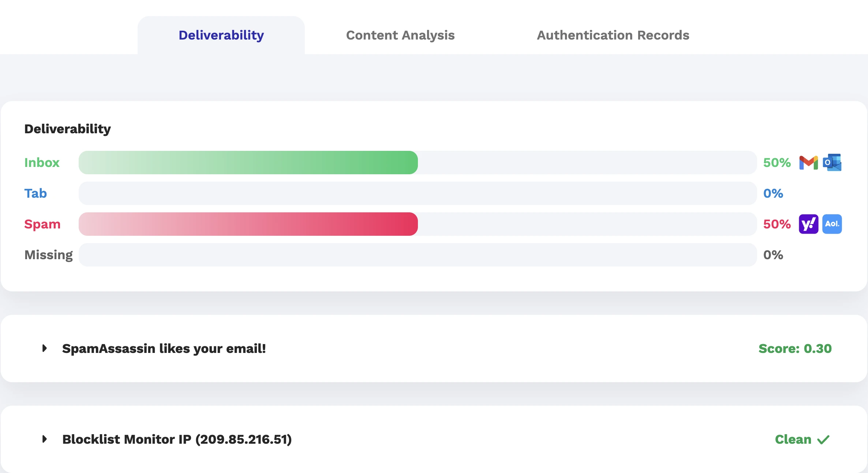The image size is (868, 473).
Task: Click the Gmail icon in Inbox row
Action: [x=808, y=163]
